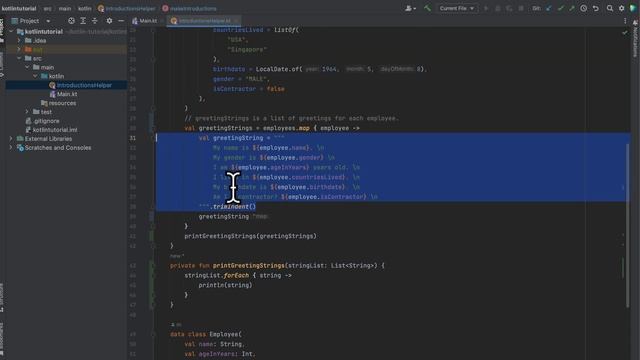Collapse the main folder in project tree
The width and height of the screenshot is (640, 360).
27,67
